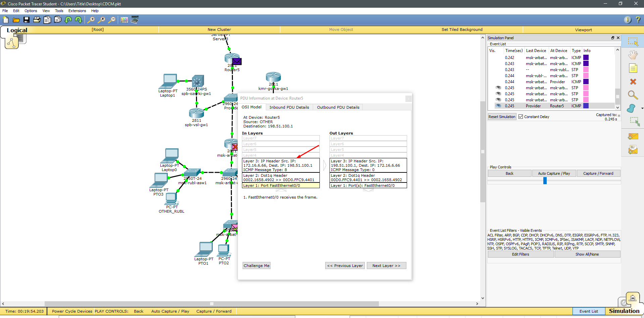Open the Extensions menu
The image size is (644, 318).
coord(77,11)
